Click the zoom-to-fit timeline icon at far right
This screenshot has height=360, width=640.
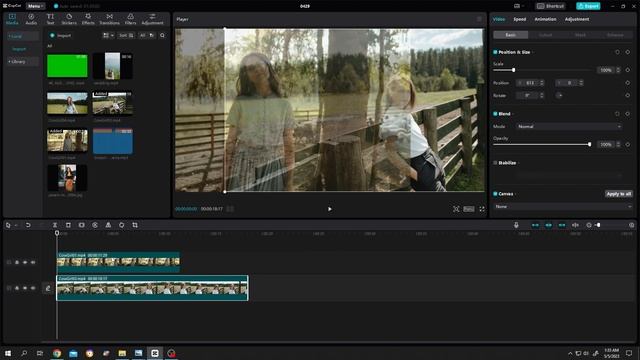pos(631,225)
